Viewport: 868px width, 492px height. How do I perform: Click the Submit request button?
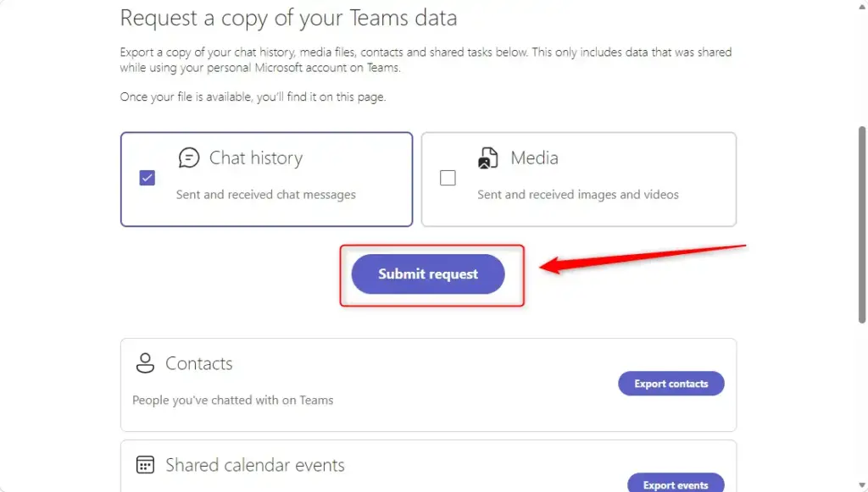click(428, 274)
